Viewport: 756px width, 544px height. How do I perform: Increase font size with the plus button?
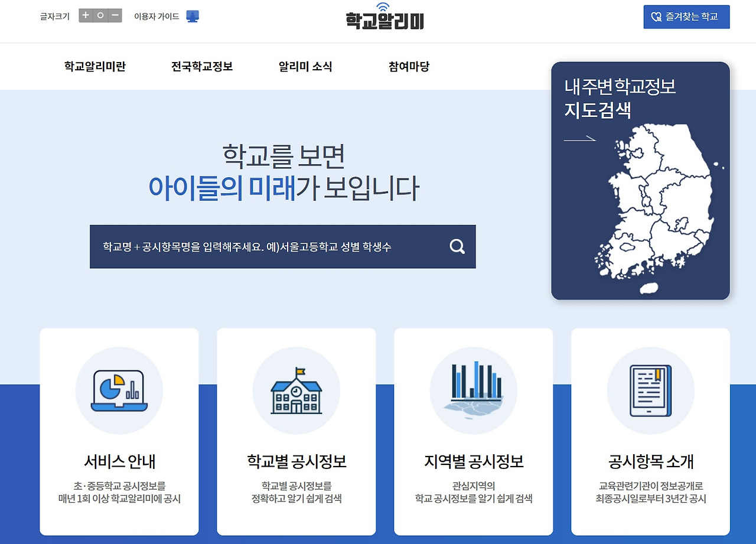[x=86, y=16]
